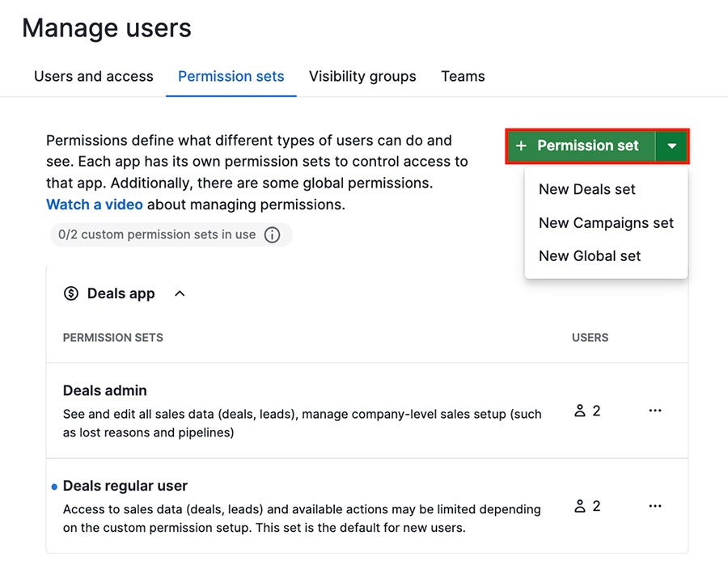Open the Watch a video link
This screenshot has width=728, height=565.
click(94, 204)
